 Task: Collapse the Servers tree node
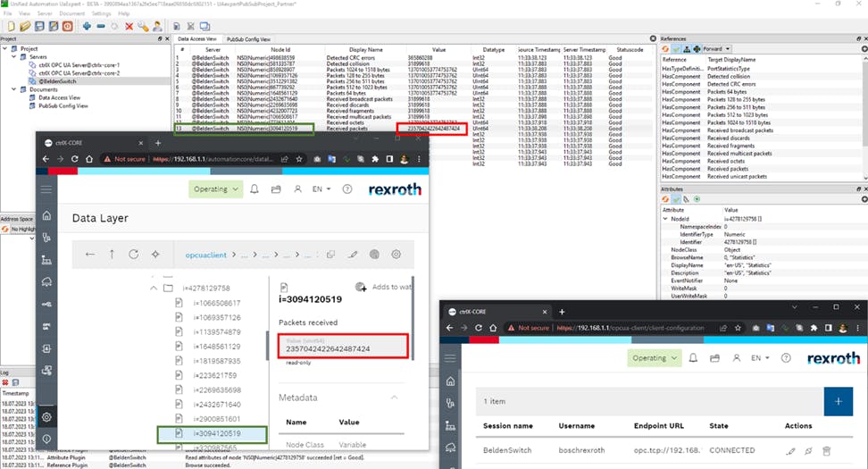tap(13, 56)
